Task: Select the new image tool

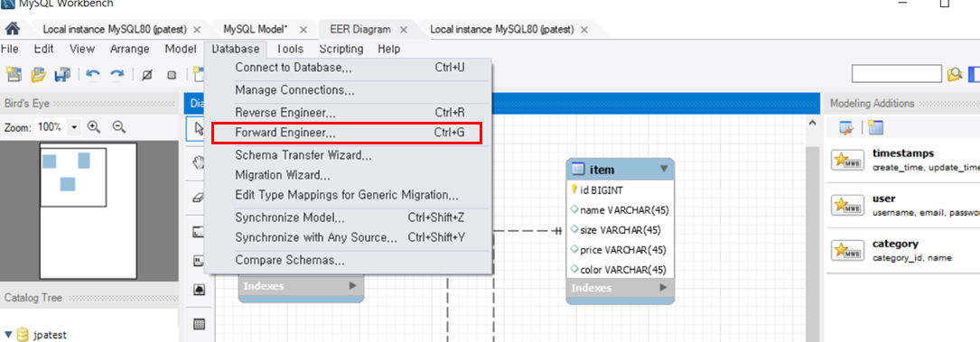Action: point(199,291)
